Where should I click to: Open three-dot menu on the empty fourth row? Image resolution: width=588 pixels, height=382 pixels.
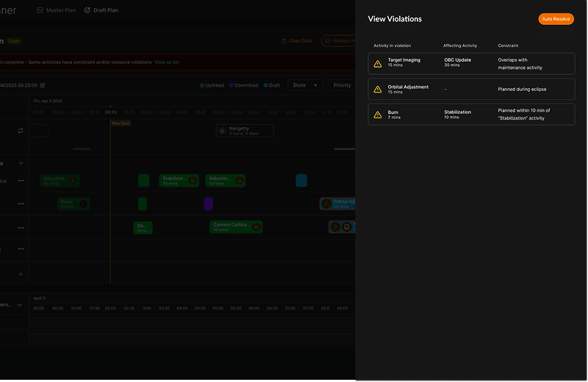pyautogui.click(x=21, y=249)
